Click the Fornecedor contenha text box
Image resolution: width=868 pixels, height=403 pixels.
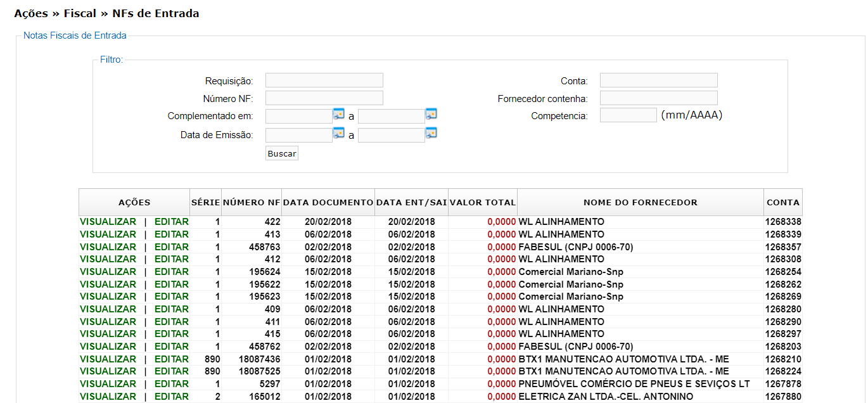(658, 98)
